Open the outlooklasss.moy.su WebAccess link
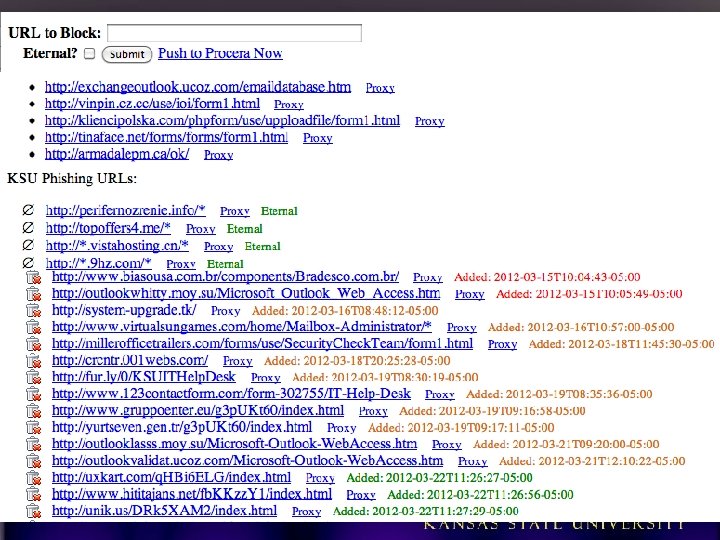 [x=235, y=444]
